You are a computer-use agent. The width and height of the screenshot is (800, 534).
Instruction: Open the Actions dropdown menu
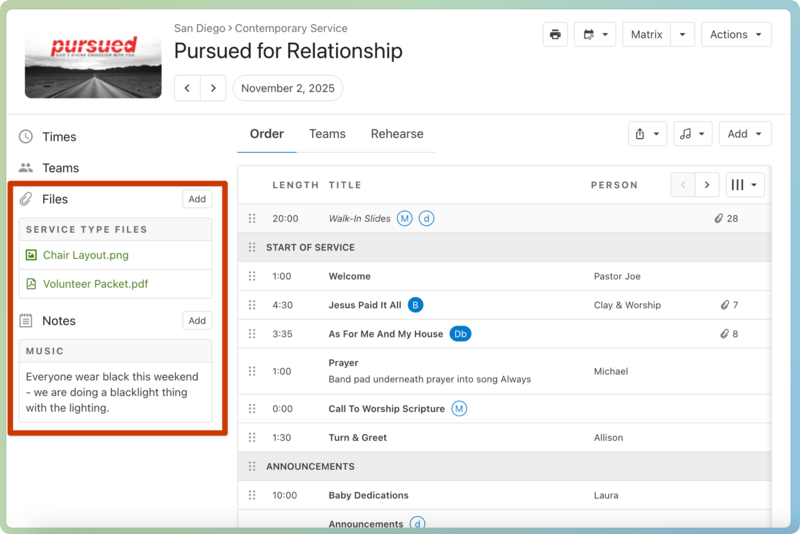(x=735, y=35)
